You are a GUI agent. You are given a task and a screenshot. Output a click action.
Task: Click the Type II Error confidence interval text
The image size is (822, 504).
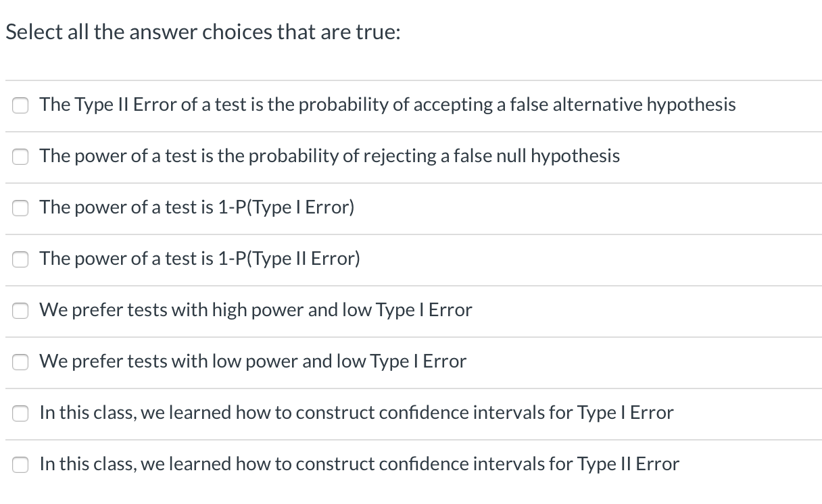359,465
